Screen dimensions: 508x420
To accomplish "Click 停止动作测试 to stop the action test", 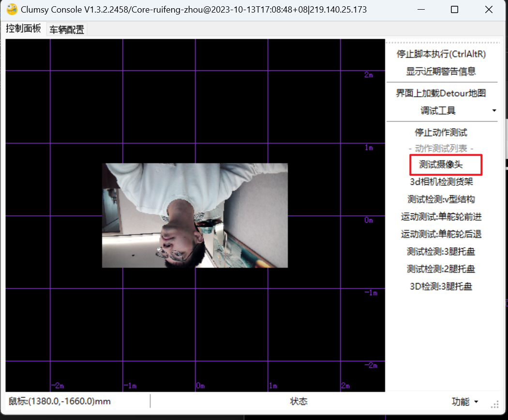I will click(441, 133).
